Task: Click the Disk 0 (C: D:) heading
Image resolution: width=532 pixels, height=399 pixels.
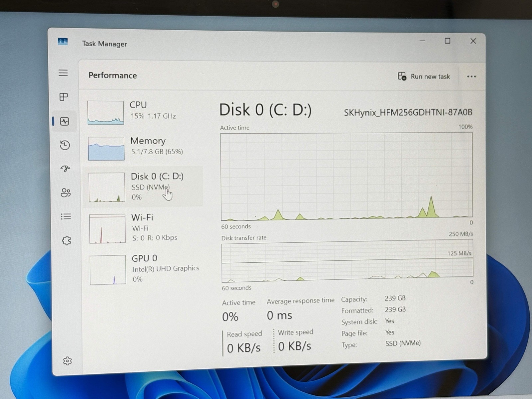Action: point(265,110)
